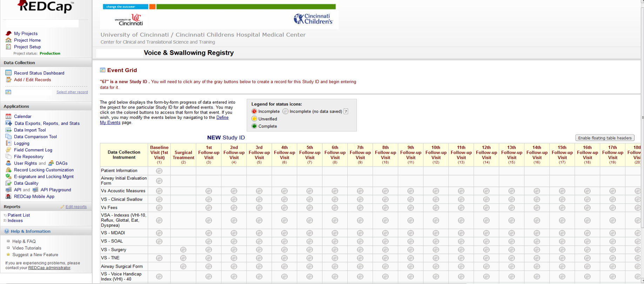The width and height of the screenshot is (644, 284).
Task: Click the Project Home house icon
Action: pyautogui.click(x=8, y=40)
